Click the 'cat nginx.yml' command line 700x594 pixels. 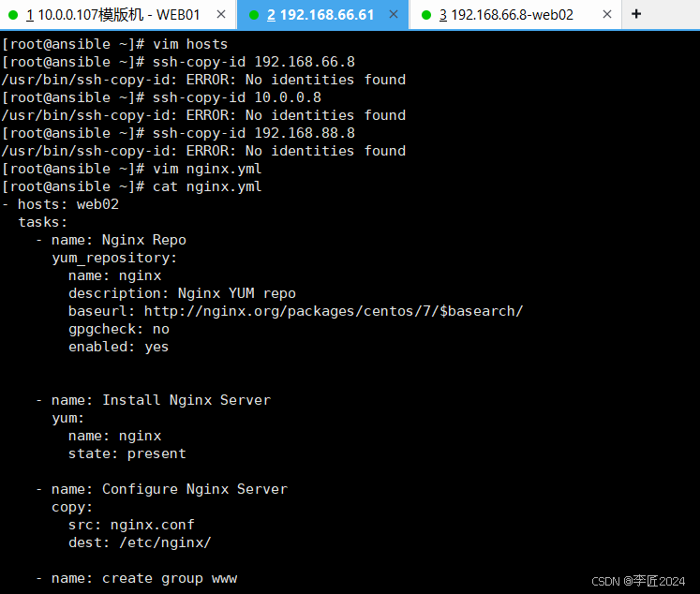132,186
